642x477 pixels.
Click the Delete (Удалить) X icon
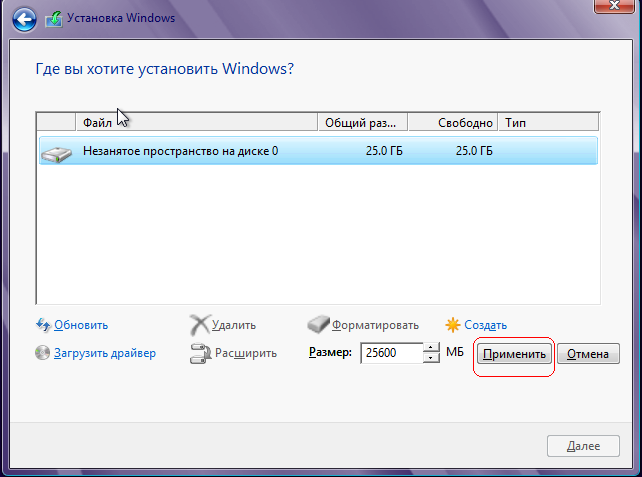pos(199,325)
